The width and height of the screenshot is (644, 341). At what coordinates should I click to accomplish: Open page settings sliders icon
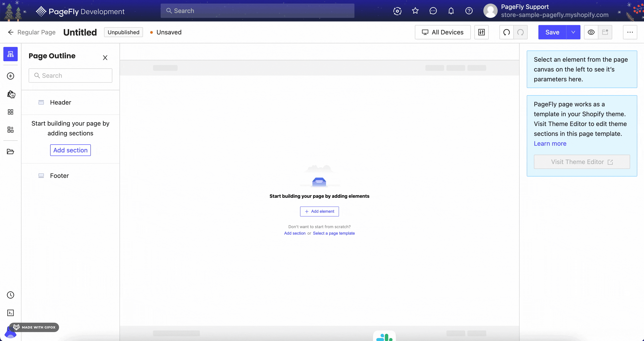(x=482, y=32)
